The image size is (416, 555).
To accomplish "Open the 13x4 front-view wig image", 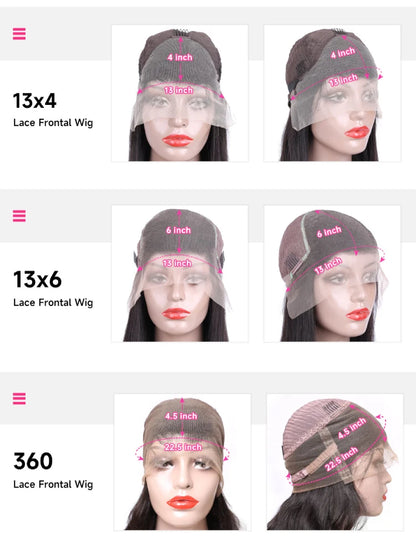I will tap(180, 93).
